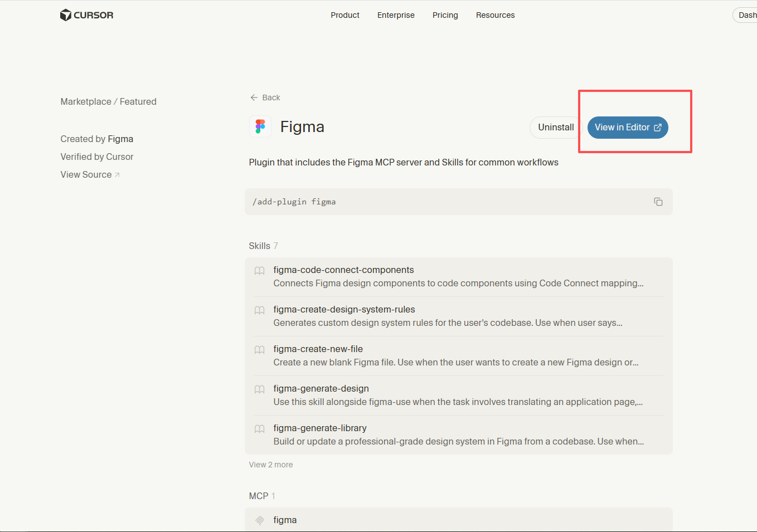Open the Marketplace breadcrumb link
The height and width of the screenshot is (532, 757).
click(86, 101)
